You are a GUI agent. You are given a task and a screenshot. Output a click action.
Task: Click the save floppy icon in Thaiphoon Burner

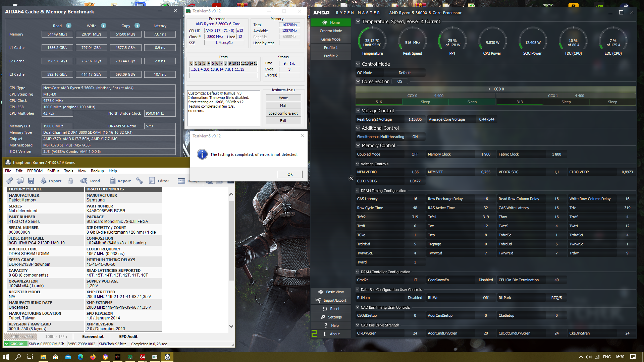[31, 181]
